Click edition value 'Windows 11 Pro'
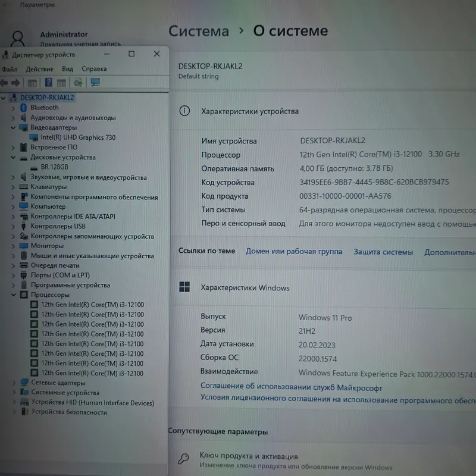 [325, 318]
